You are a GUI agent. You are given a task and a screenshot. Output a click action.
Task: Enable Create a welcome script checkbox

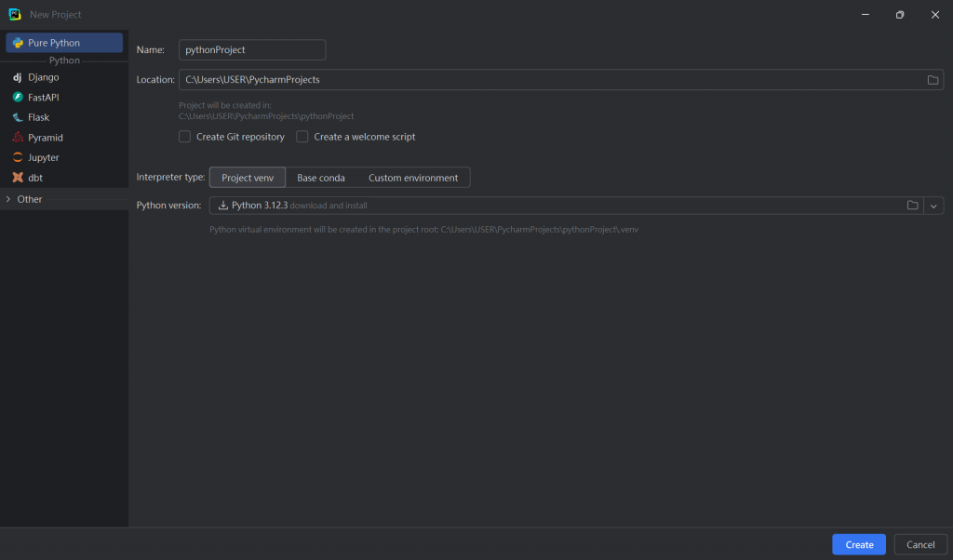pos(302,137)
